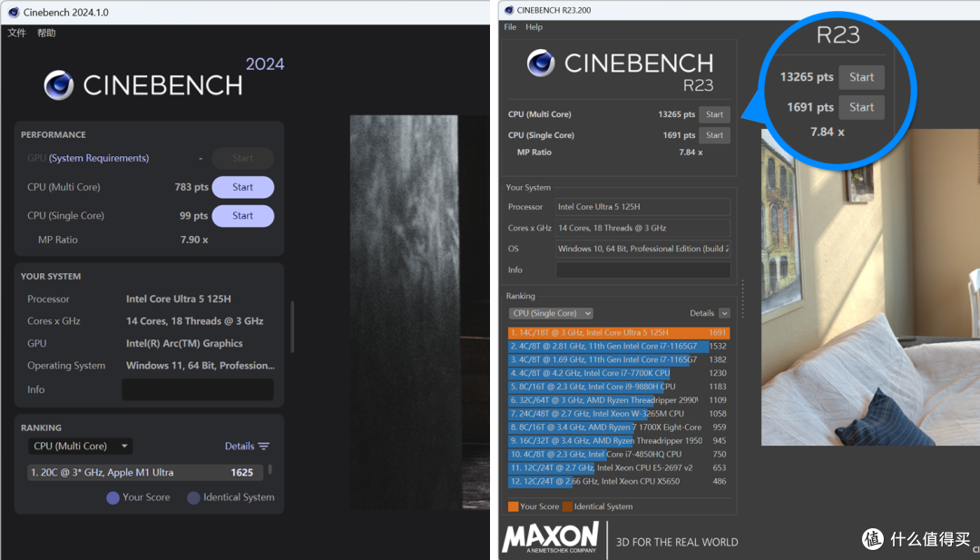Viewport: 980px width, 560px height.
Task: Click the R23 bedroom render preview image
Action: [x=870, y=288]
